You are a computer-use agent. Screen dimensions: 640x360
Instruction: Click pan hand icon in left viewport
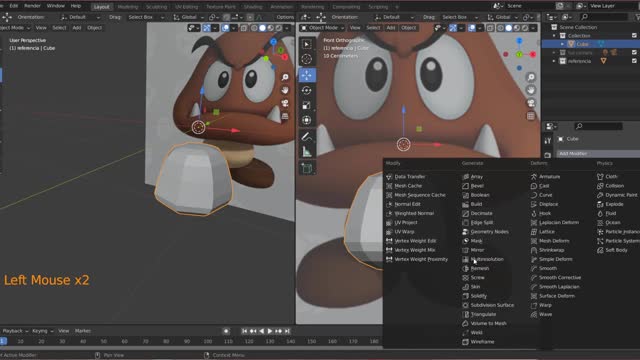point(285,90)
